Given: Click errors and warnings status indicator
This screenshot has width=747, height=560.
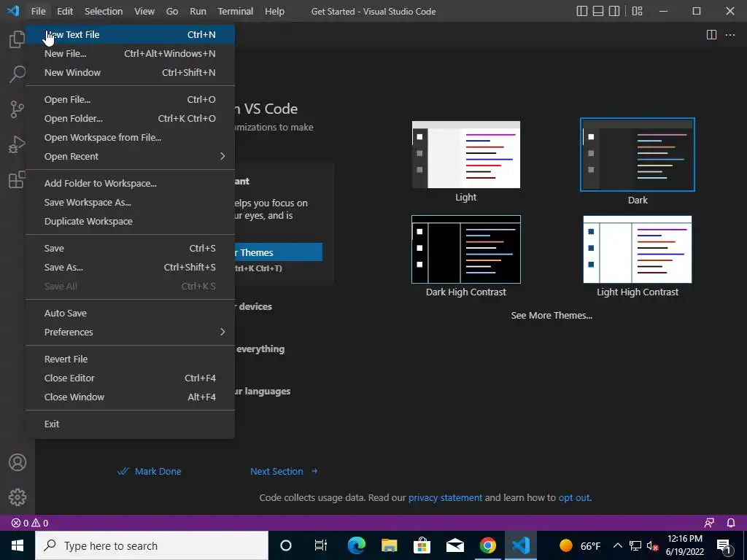Looking at the screenshot, I should click(29, 523).
